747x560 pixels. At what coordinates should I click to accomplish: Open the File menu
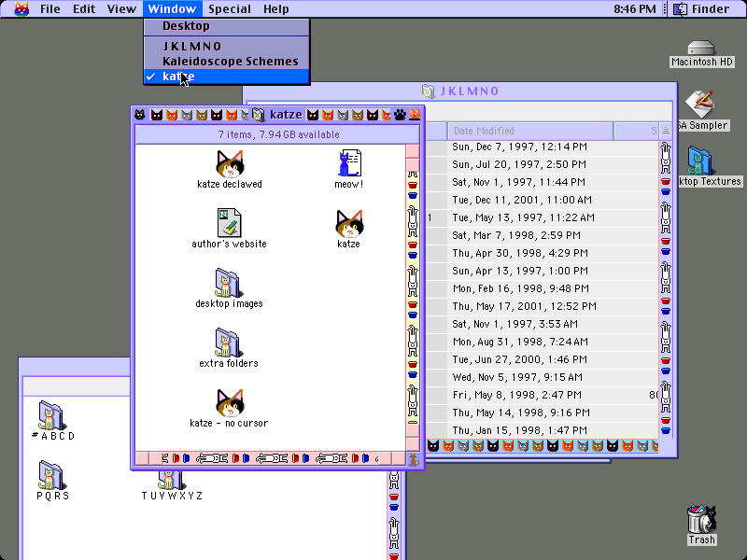click(x=50, y=8)
